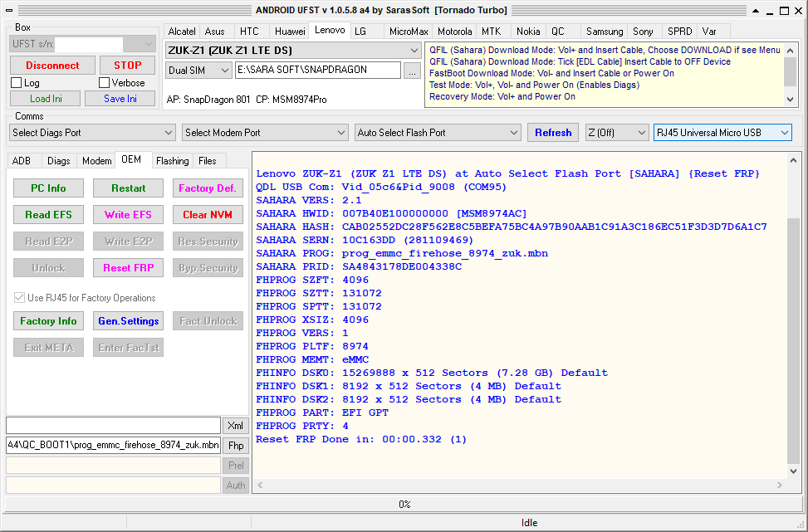Open the Motorola brand tab

pos(454,32)
